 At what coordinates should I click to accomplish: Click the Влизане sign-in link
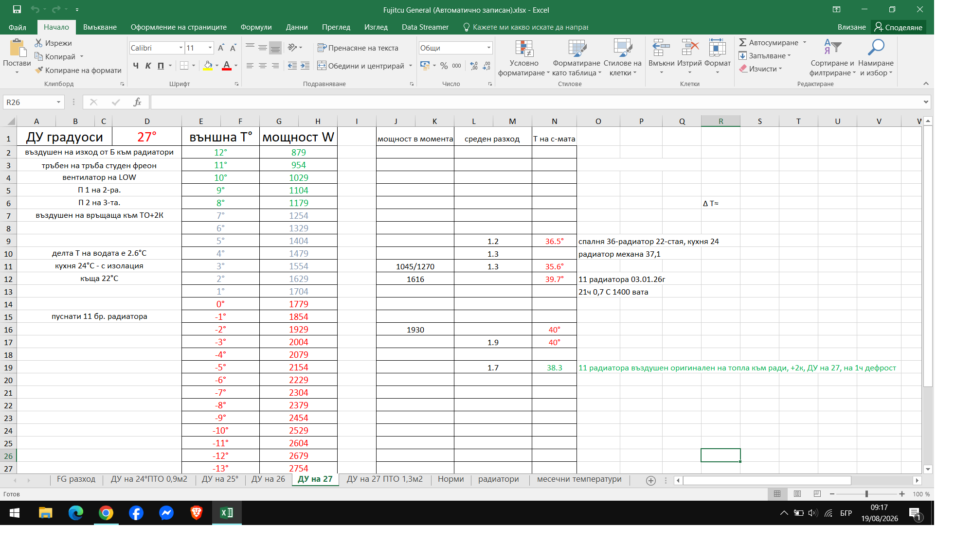coord(851,27)
